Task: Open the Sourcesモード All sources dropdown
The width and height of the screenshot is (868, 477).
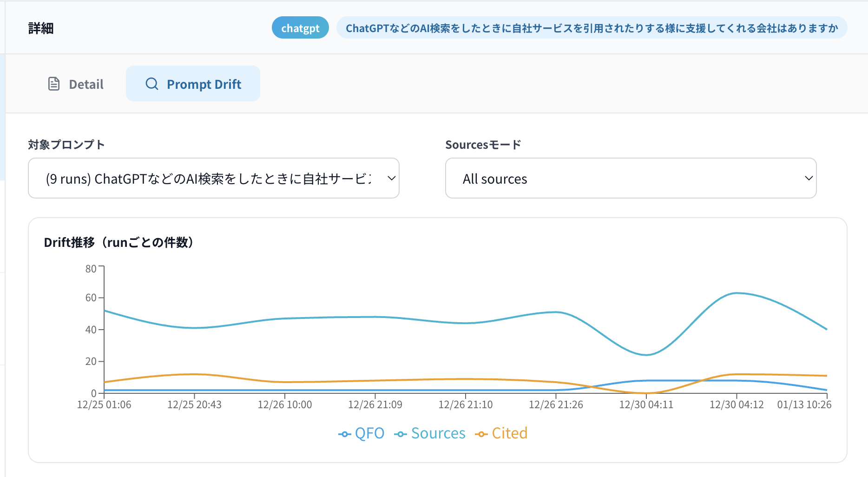Action: tap(631, 178)
